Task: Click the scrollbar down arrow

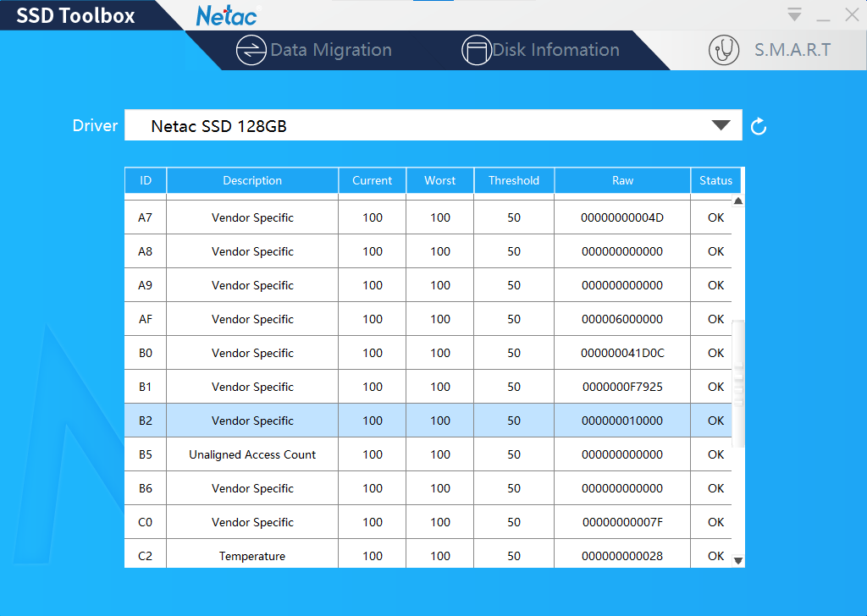Action: 738,561
